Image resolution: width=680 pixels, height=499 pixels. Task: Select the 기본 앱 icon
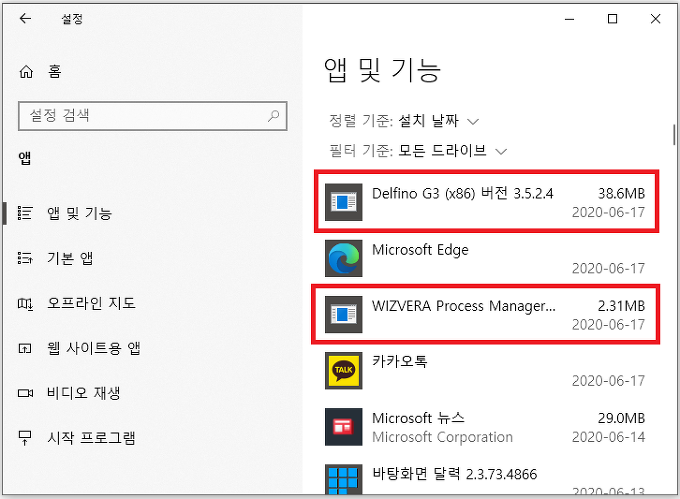tap(25, 258)
